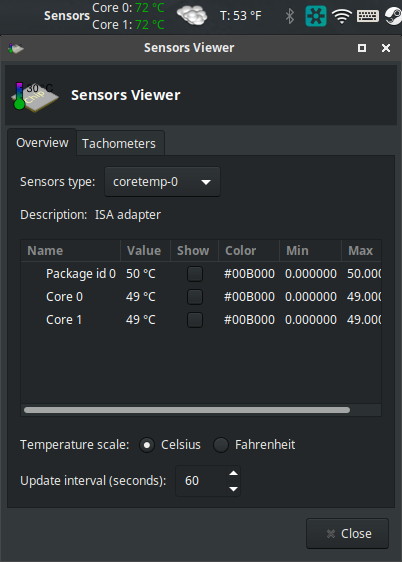402x562 pixels.
Task: Increase update interval with up arrow
Action: [x=233, y=473]
